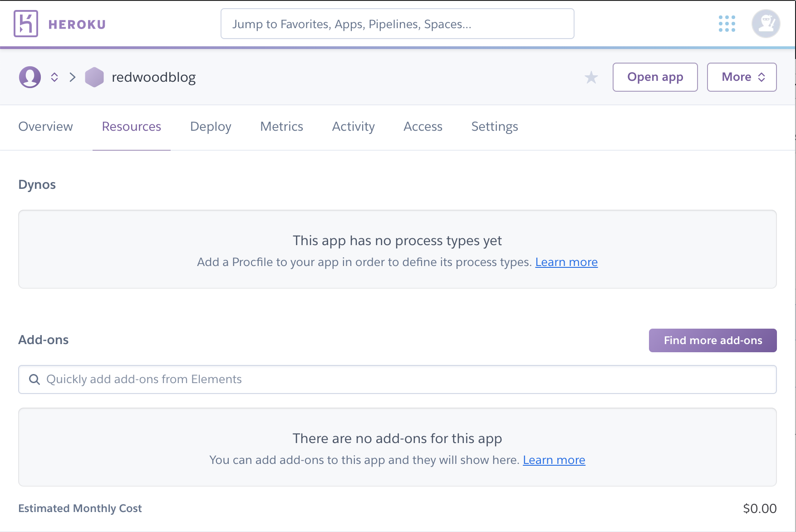Switch to the Settings tab
Image resolution: width=796 pixels, height=532 pixels.
[x=494, y=127]
